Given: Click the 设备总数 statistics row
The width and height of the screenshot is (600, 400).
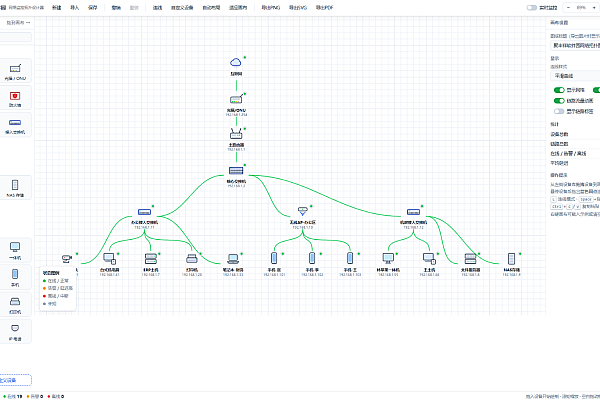Looking at the screenshot, I should click(575, 134).
